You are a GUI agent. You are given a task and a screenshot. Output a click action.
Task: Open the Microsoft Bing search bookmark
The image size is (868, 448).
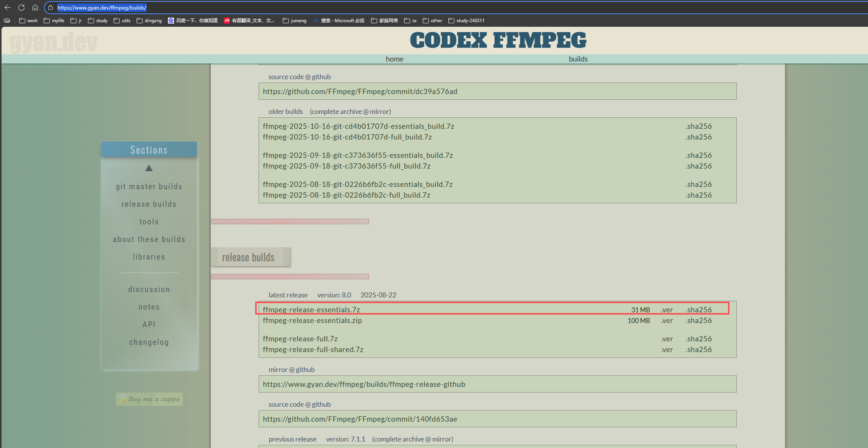[x=339, y=21]
